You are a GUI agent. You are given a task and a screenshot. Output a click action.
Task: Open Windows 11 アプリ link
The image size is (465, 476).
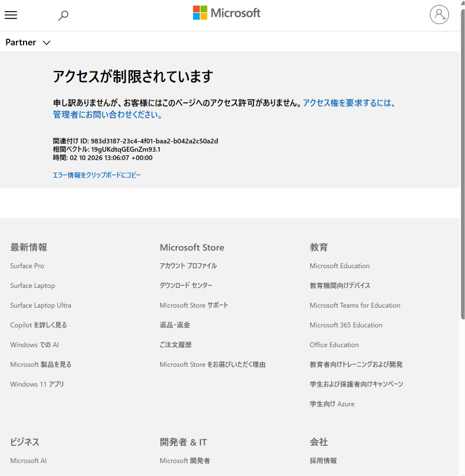(x=37, y=384)
